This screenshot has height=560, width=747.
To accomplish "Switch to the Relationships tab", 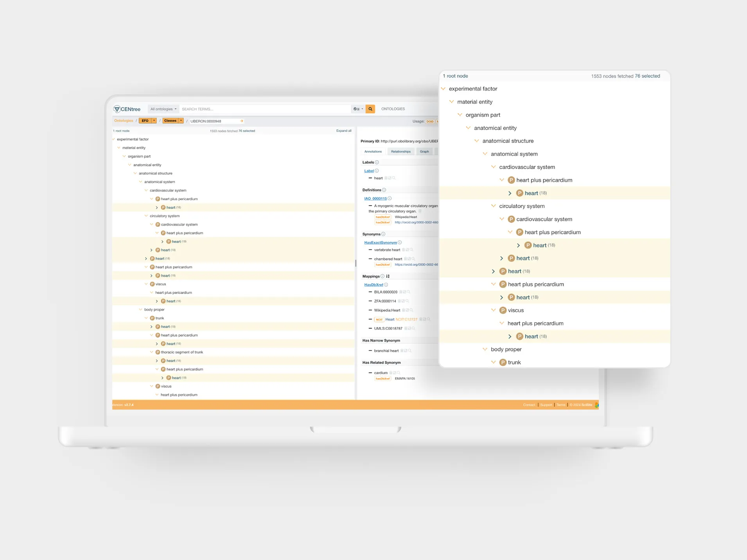I will pos(401,152).
